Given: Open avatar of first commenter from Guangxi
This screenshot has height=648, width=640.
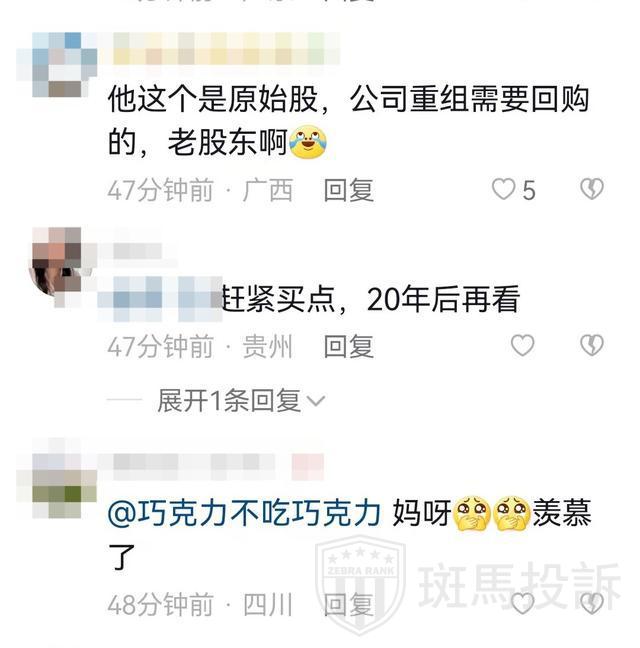Looking at the screenshot, I should (x=57, y=64).
